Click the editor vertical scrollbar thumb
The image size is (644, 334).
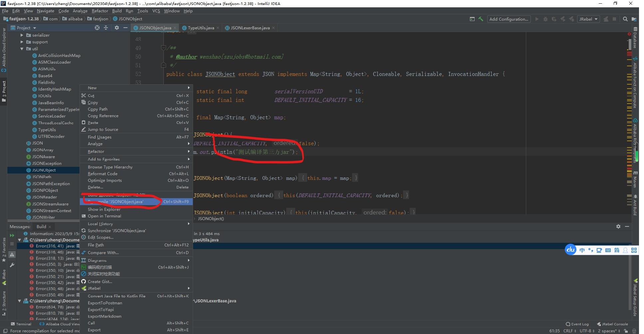click(630, 45)
